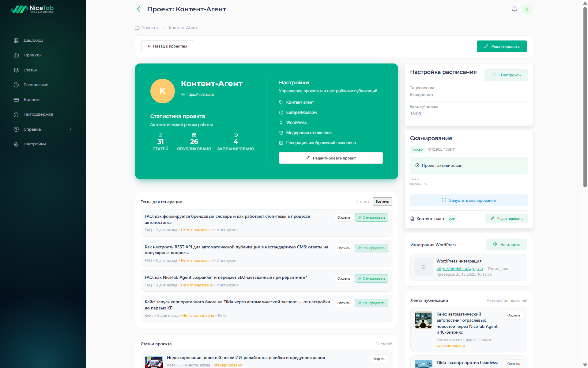Click the Биллинг card icon
This screenshot has width=588, height=368.
[x=16, y=100]
